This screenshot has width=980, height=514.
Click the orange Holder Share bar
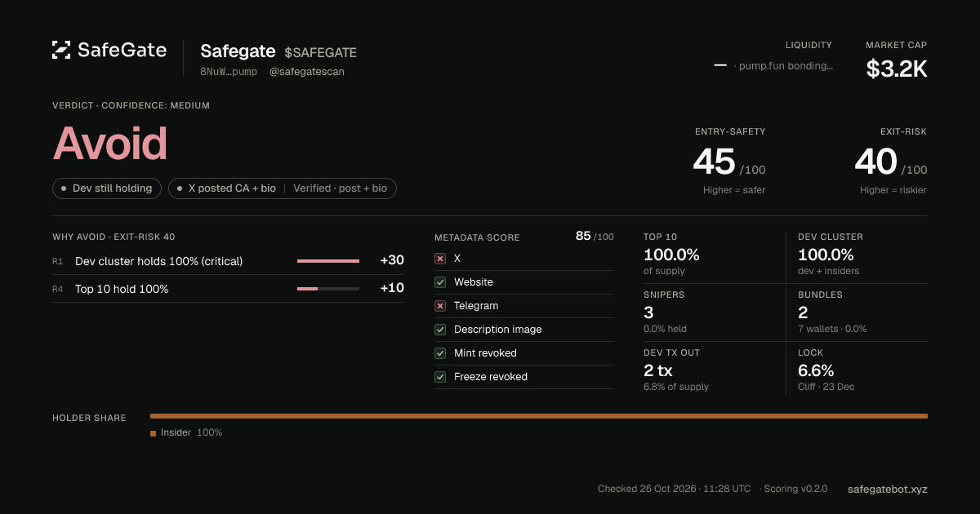pos(539,416)
